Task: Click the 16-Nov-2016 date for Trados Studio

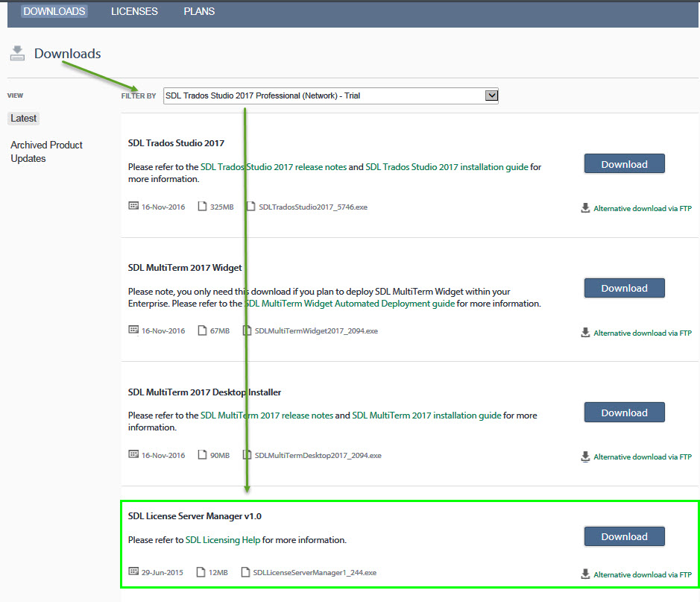Action: [163, 207]
